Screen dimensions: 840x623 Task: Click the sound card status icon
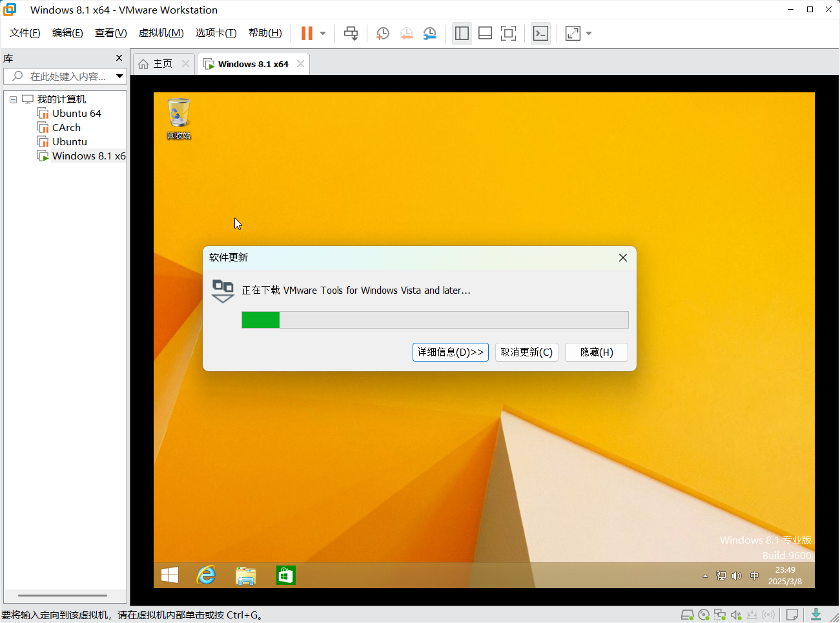point(736,615)
